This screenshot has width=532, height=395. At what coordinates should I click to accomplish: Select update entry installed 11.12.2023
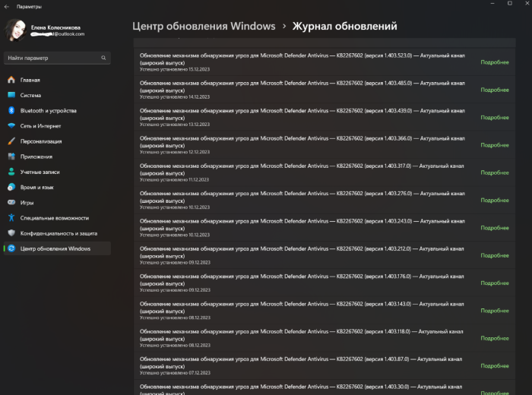click(325, 172)
